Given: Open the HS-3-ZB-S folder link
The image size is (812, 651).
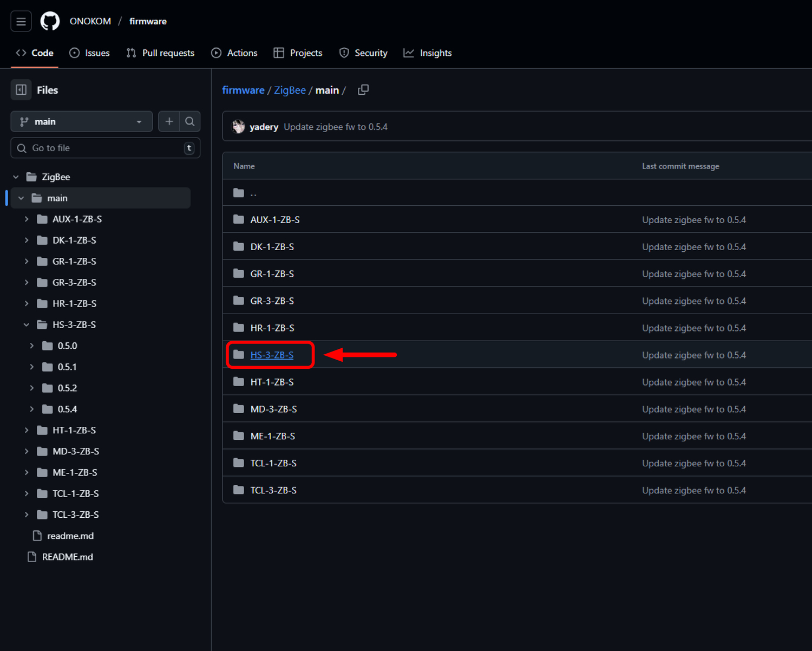Looking at the screenshot, I should pyautogui.click(x=272, y=355).
